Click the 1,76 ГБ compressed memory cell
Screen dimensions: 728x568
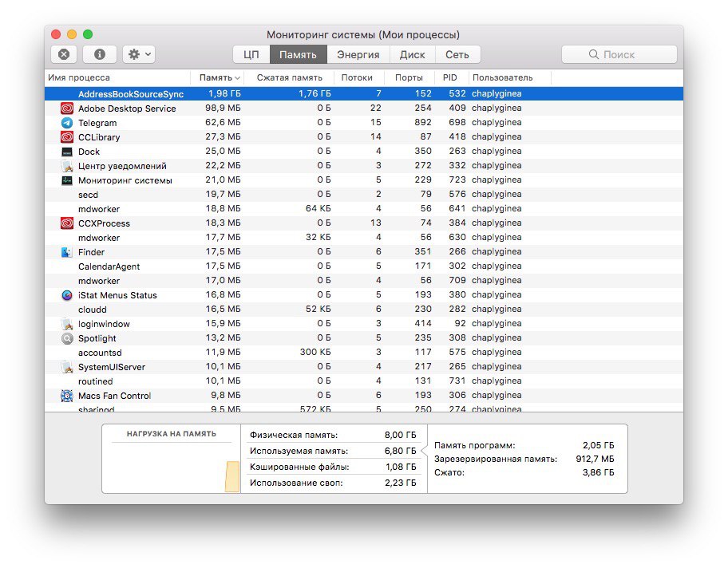[315, 94]
